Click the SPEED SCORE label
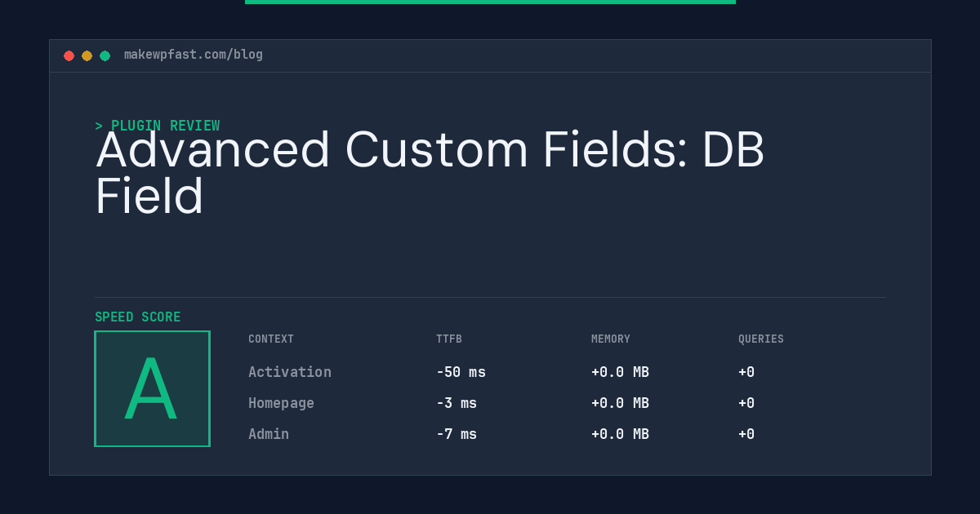The image size is (980, 514). tap(138, 317)
